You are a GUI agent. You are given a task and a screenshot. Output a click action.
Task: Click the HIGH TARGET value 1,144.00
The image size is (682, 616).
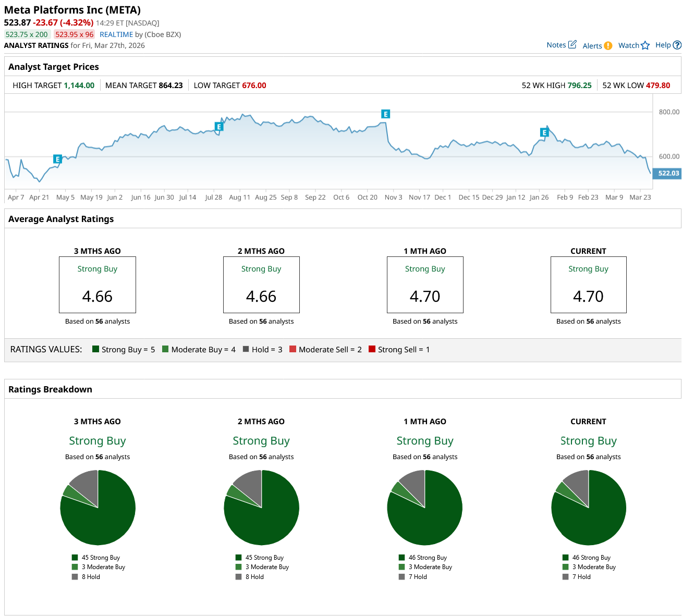click(79, 85)
